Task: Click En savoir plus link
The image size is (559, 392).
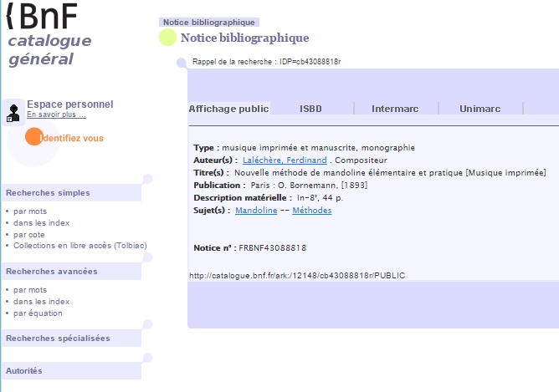Action: (56, 115)
